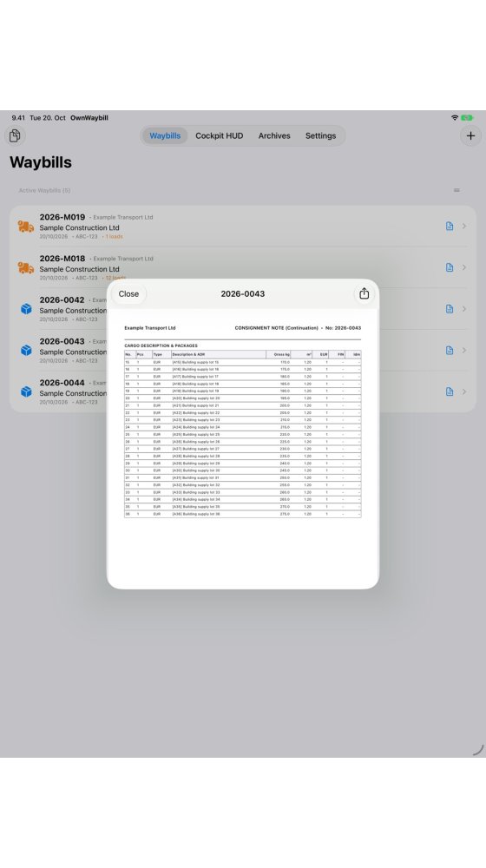Click 'Example Transport Ltd' in the consignment note header
The width and height of the screenshot is (486, 868).
[x=150, y=328]
